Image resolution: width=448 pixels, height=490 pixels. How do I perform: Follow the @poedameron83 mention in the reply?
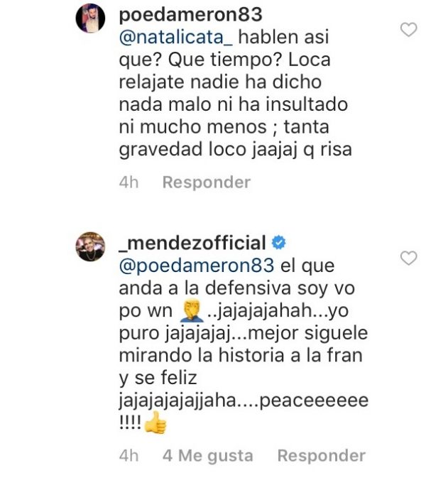(x=195, y=266)
